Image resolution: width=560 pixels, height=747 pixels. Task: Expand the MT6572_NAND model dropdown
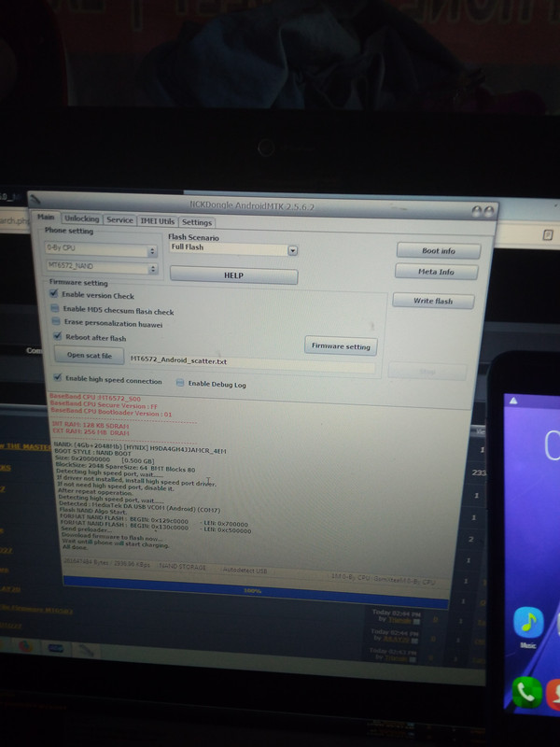coord(101,268)
